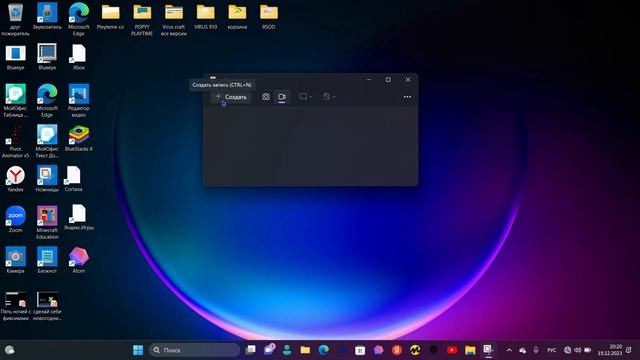The height and width of the screenshot is (360, 640).
Task: Select the Playteme co folder
Action: click(x=110, y=16)
